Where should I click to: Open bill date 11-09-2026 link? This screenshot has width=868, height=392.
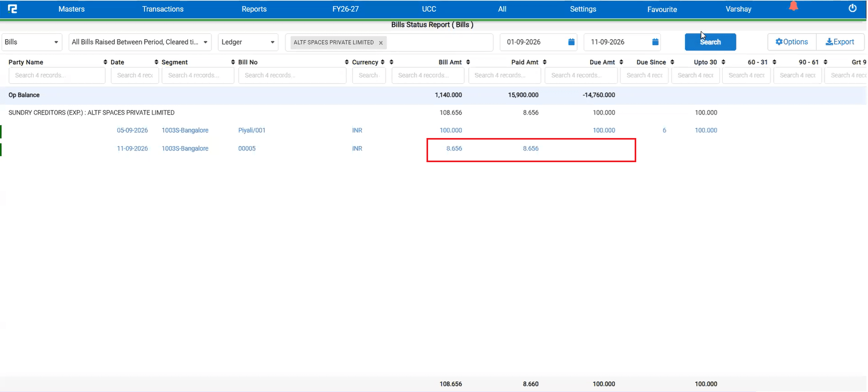[x=133, y=149]
